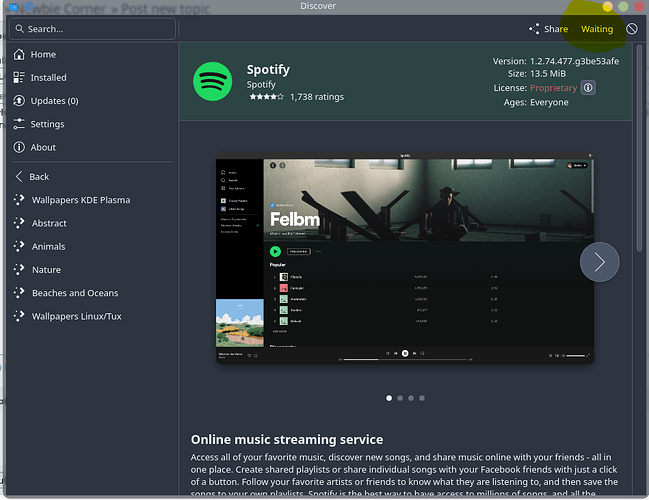Select the Abstract wallpaper category
Viewport: 649px width, 500px height.
tap(49, 223)
